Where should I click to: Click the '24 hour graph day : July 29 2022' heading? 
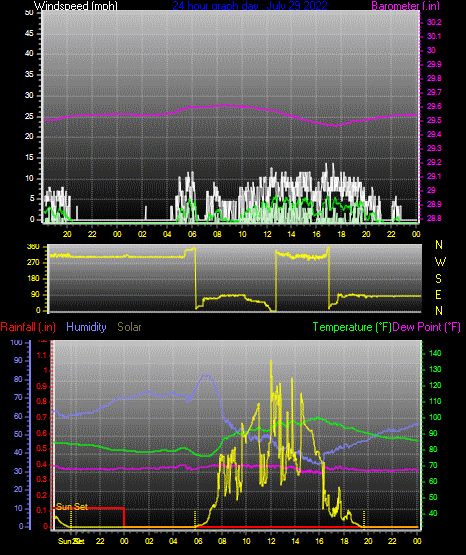[x=250, y=5]
